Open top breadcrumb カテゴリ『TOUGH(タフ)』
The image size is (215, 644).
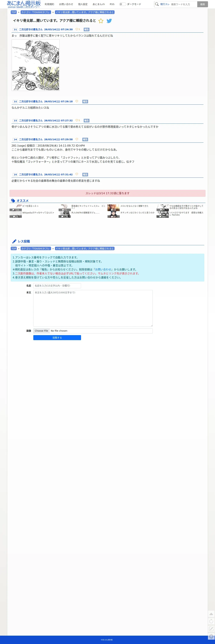36,12
